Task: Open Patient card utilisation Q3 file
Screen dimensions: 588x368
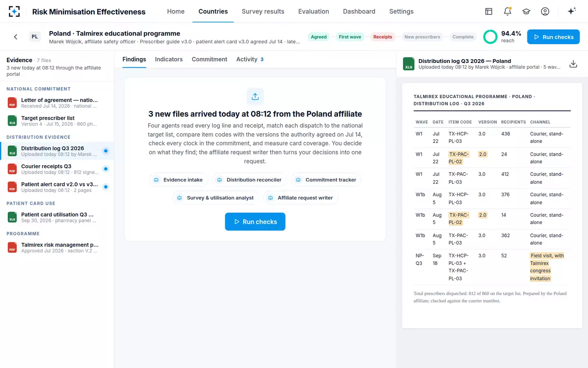Action: tap(57, 217)
